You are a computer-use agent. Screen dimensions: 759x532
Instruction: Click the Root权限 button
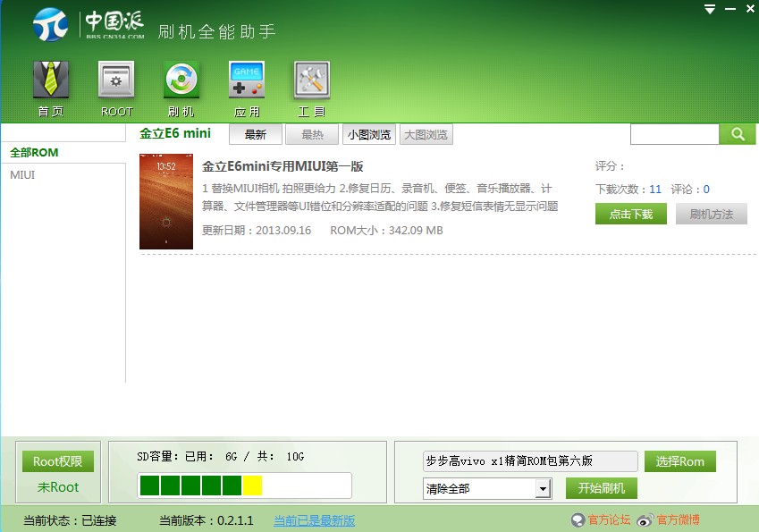coord(57,461)
